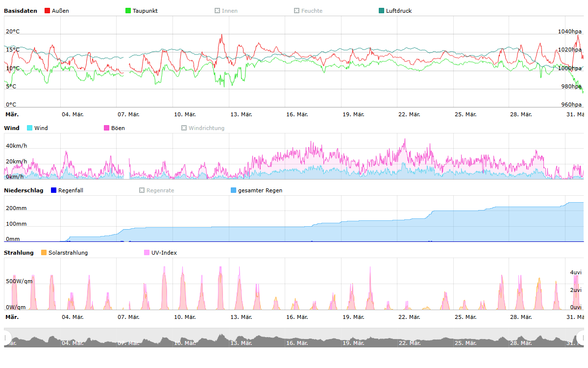Hide the pink Böen gust series
This screenshot has width=588, height=368.
107,128
